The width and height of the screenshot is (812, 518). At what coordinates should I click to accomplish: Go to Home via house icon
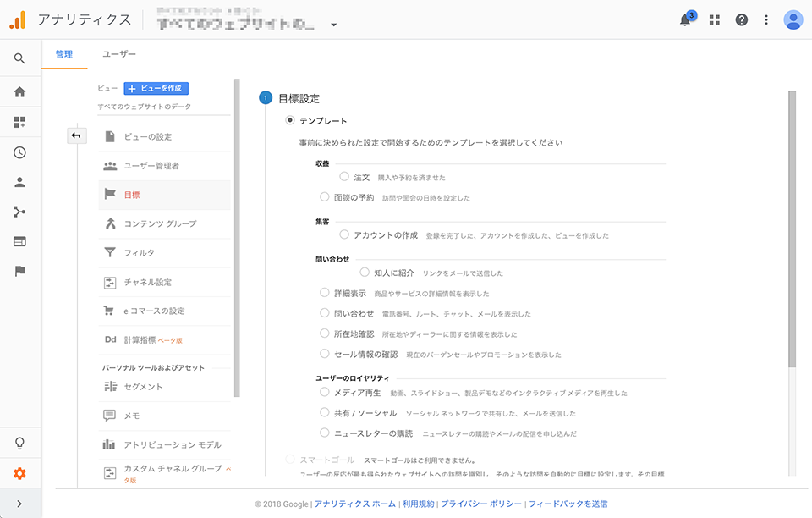click(19, 92)
